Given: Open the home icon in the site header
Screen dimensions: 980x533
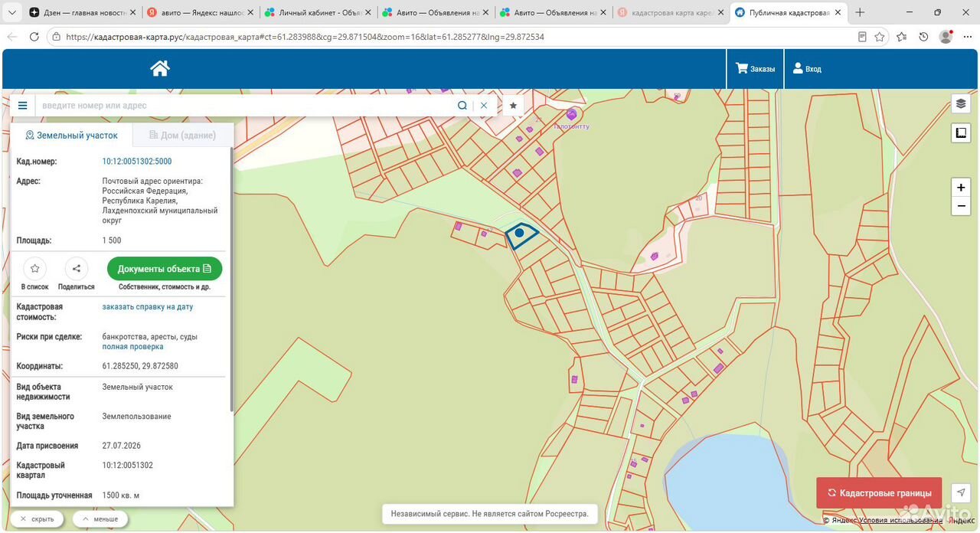Looking at the screenshot, I should click(159, 69).
